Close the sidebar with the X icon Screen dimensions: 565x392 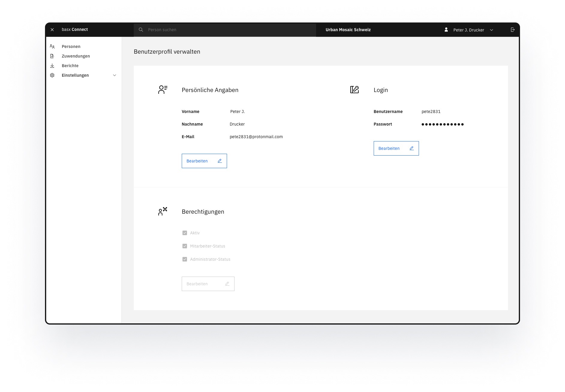(52, 30)
